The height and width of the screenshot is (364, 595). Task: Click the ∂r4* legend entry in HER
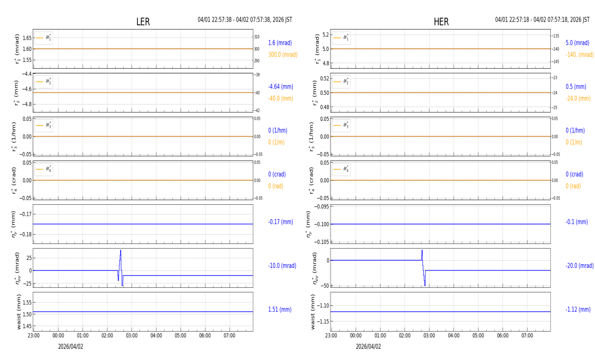tap(341, 169)
